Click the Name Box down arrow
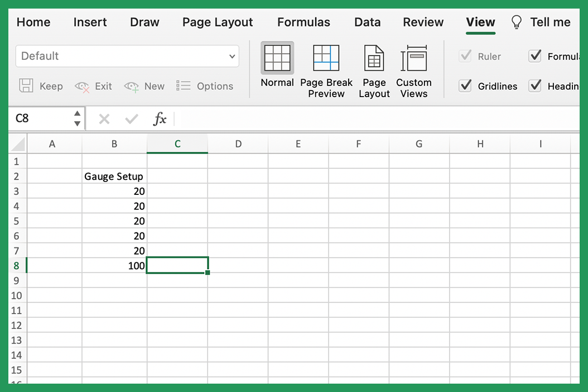This screenshot has width=588, height=392. [77, 123]
